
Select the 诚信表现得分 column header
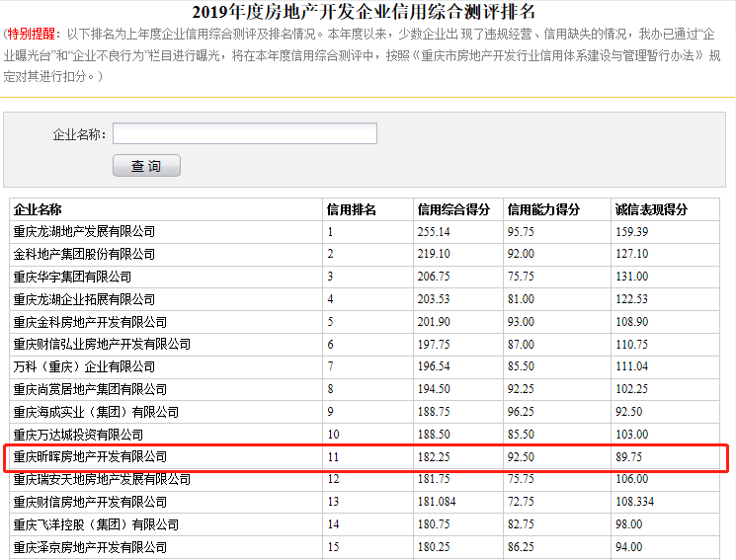651,209
